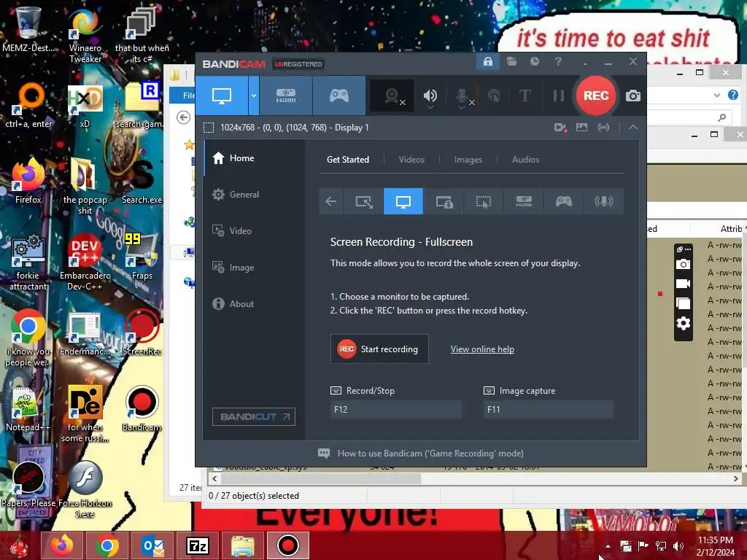Open Video settings in sidebar
Screen dimensions: 747x560
click(x=254, y=231)
